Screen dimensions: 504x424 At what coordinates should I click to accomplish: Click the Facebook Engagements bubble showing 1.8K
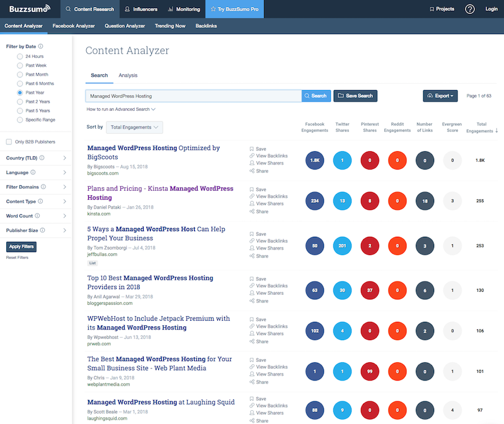[x=314, y=160]
